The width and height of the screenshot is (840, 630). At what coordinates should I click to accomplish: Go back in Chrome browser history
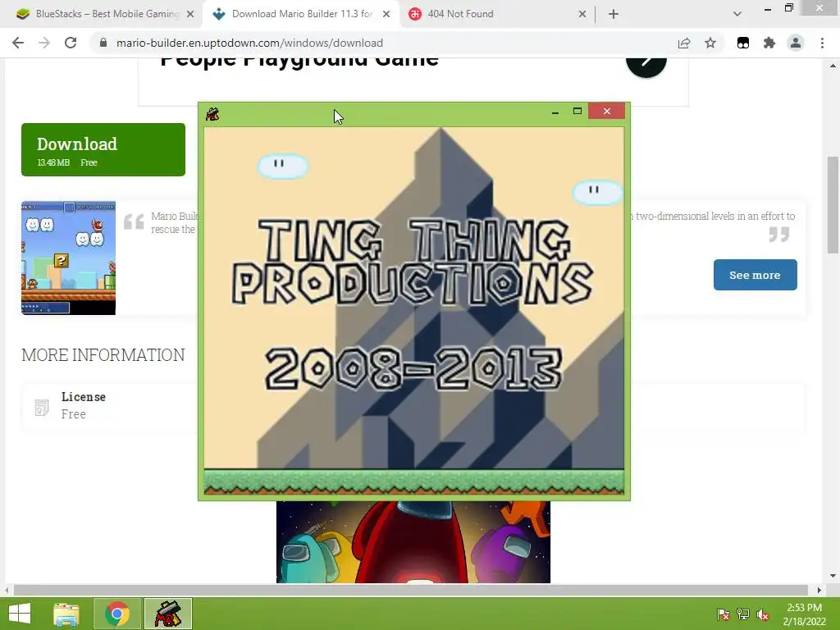click(18, 43)
